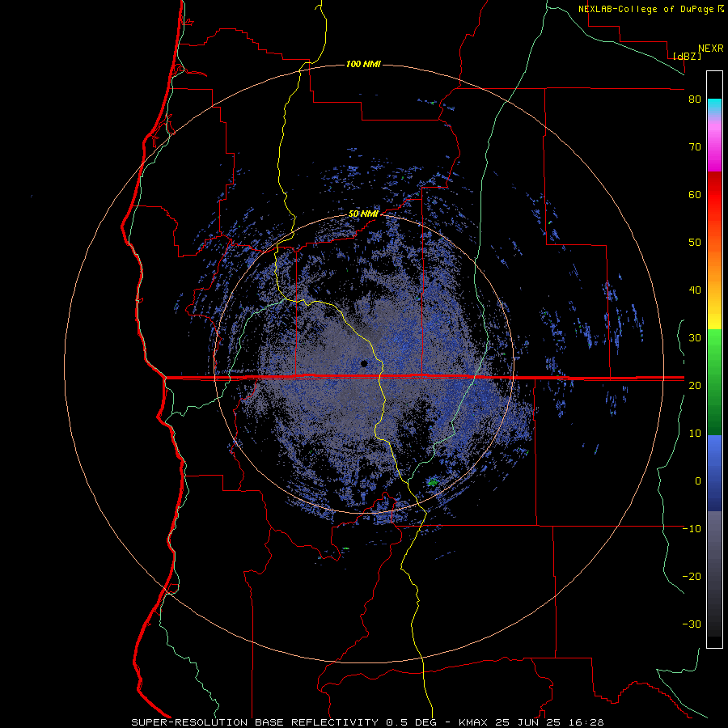Screen dimensions: 728x728
Task: Pick the gray segment of color bar
Action: coord(714,574)
